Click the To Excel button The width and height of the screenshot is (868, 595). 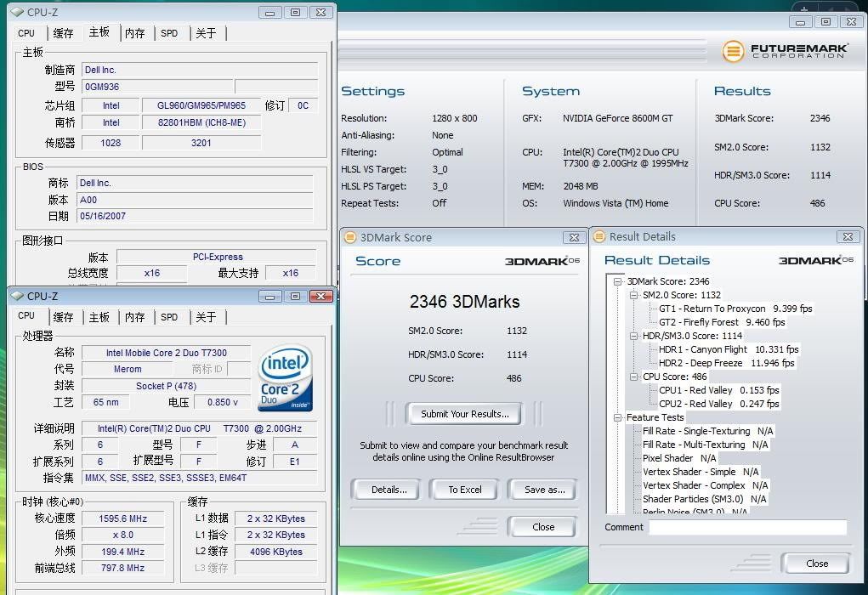tap(465, 490)
